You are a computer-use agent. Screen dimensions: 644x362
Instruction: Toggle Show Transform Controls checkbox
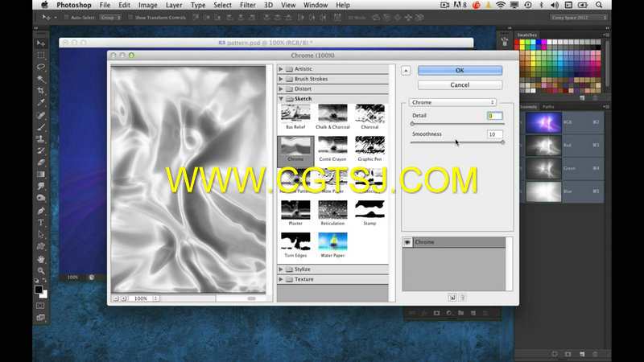[130, 18]
